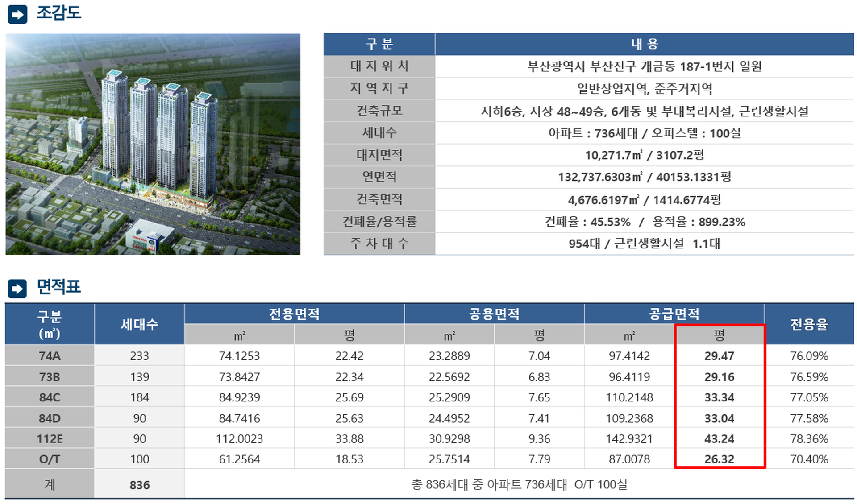Click the 건폐율/용적률 row label

[x=379, y=222]
